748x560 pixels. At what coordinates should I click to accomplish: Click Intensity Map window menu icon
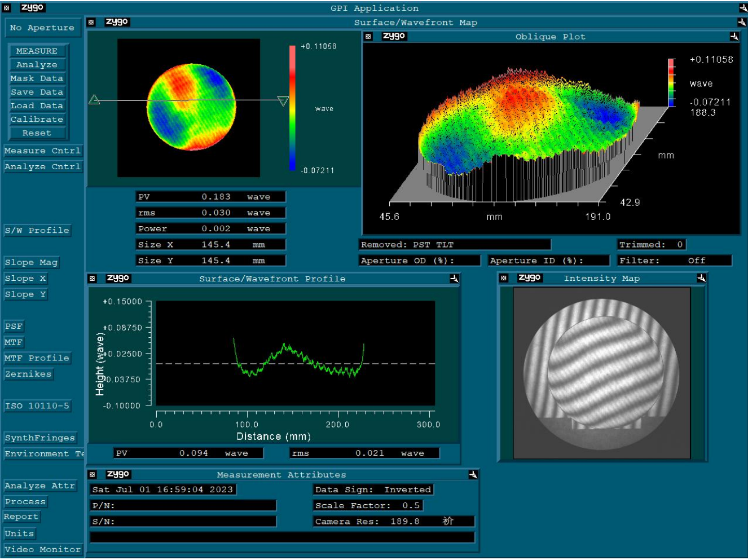504,278
